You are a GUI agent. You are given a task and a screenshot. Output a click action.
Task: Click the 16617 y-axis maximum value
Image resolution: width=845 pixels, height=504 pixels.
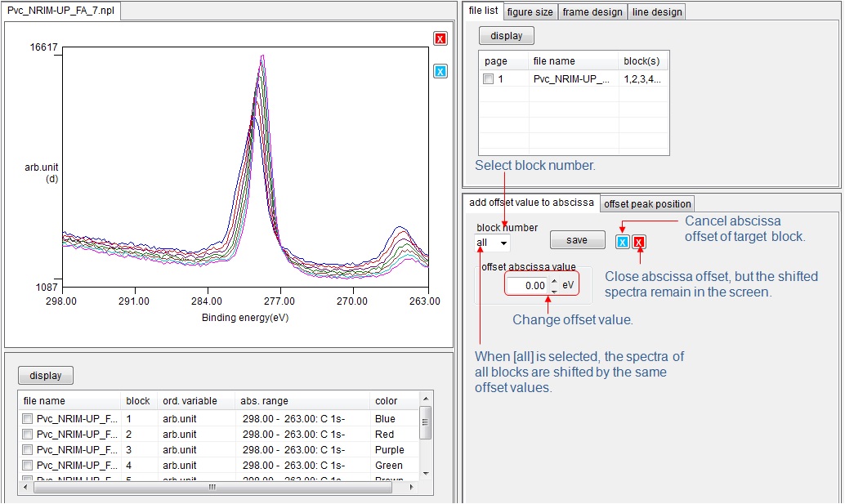[x=43, y=47]
